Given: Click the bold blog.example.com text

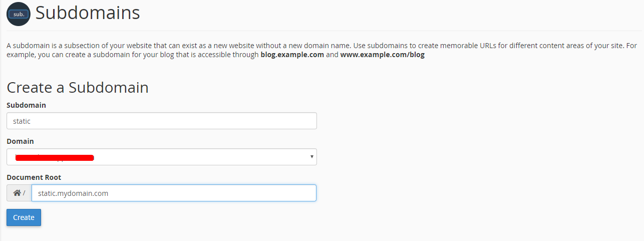Looking at the screenshot, I should [292, 55].
